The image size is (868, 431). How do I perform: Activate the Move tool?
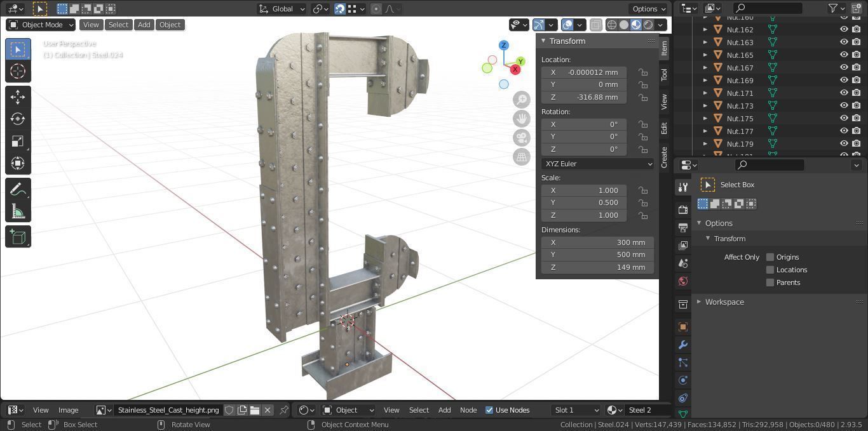[18, 96]
